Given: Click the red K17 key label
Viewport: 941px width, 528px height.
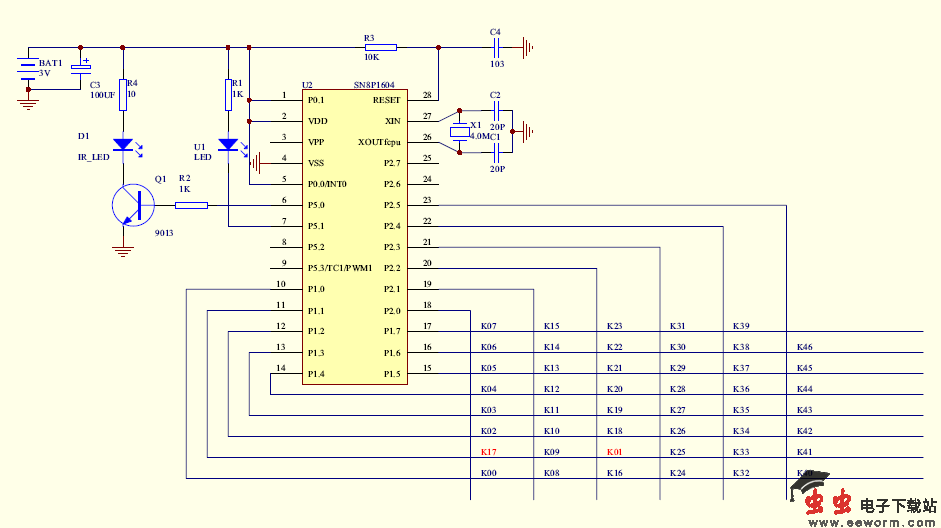Looking at the screenshot, I should coord(488,452).
